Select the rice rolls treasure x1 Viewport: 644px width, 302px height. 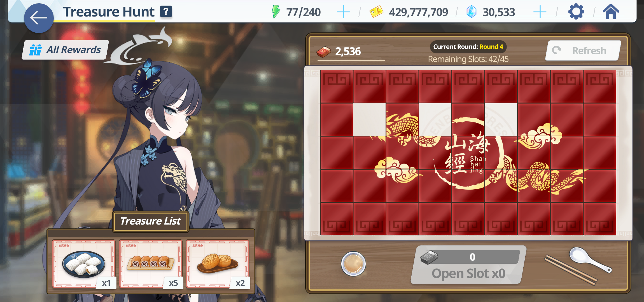tap(84, 263)
